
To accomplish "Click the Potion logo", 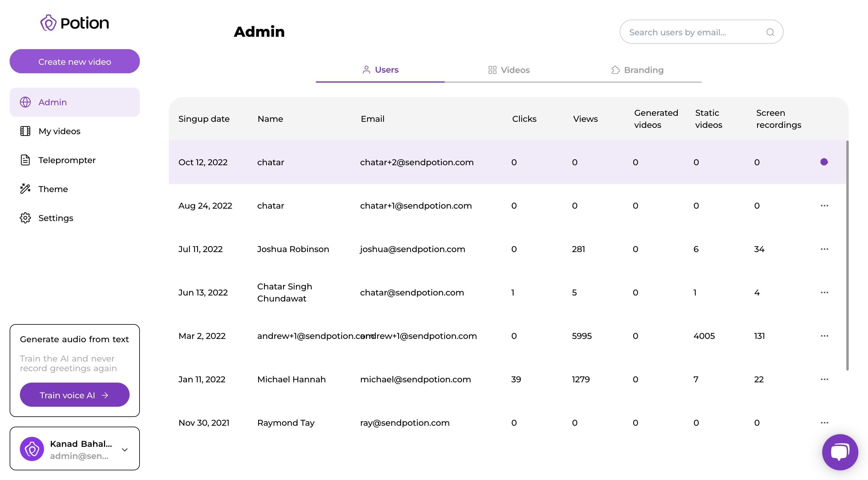I will point(74,23).
